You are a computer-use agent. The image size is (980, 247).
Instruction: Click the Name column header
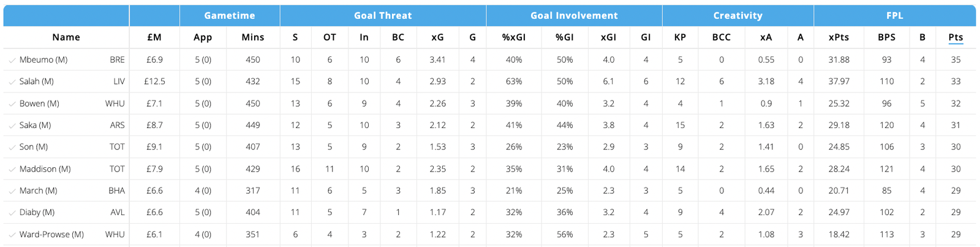66,37
